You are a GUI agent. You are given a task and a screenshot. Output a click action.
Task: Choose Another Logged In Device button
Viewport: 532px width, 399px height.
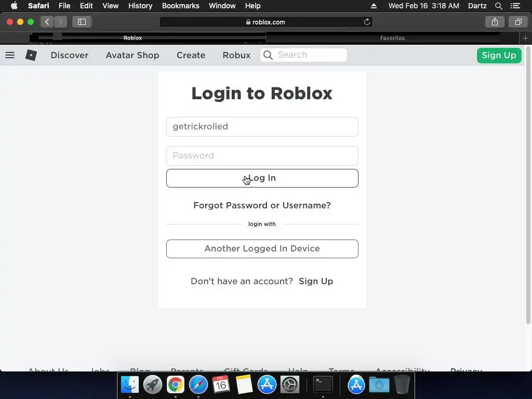click(262, 249)
